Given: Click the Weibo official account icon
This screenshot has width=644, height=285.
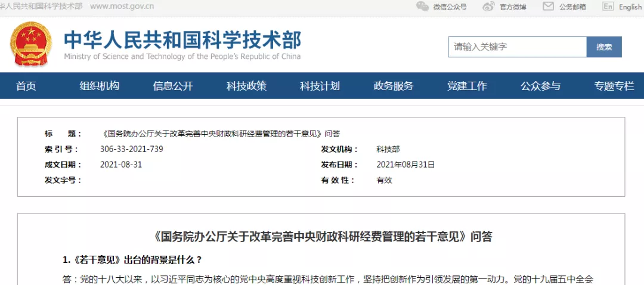Looking at the screenshot, I should click(x=488, y=7).
